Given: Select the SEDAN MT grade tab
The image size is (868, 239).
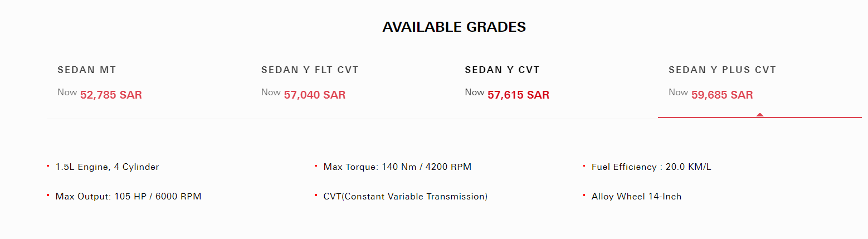Looking at the screenshot, I should point(86,70).
